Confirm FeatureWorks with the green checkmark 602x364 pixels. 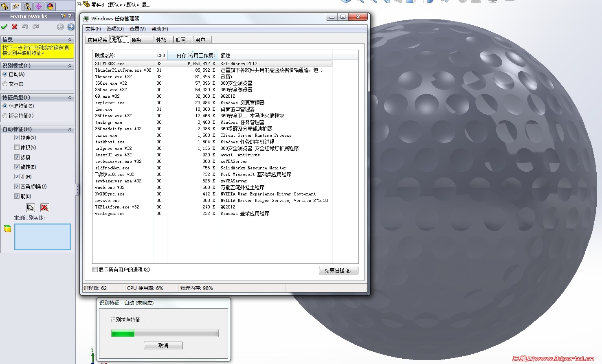tap(4, 27)
